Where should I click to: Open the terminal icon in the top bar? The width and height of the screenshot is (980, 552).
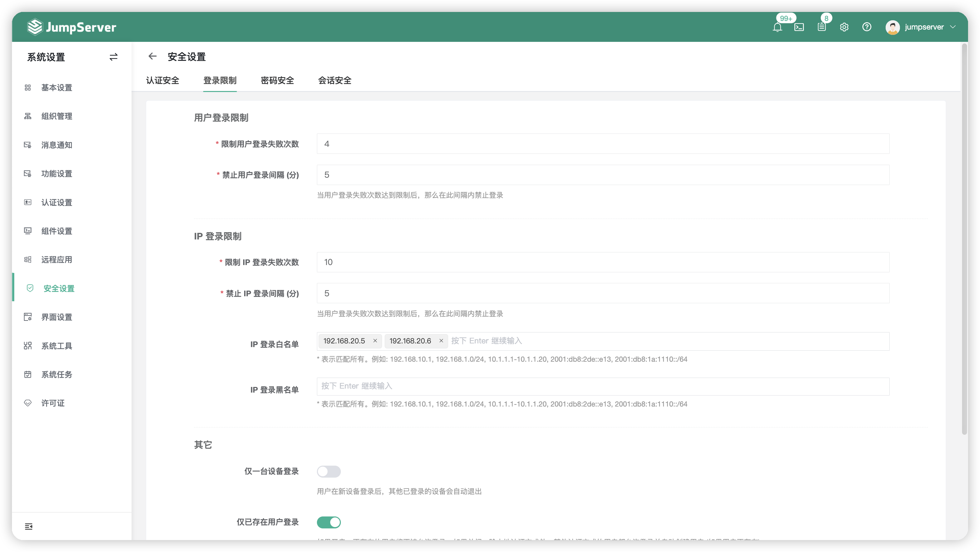tap(799, 27)
